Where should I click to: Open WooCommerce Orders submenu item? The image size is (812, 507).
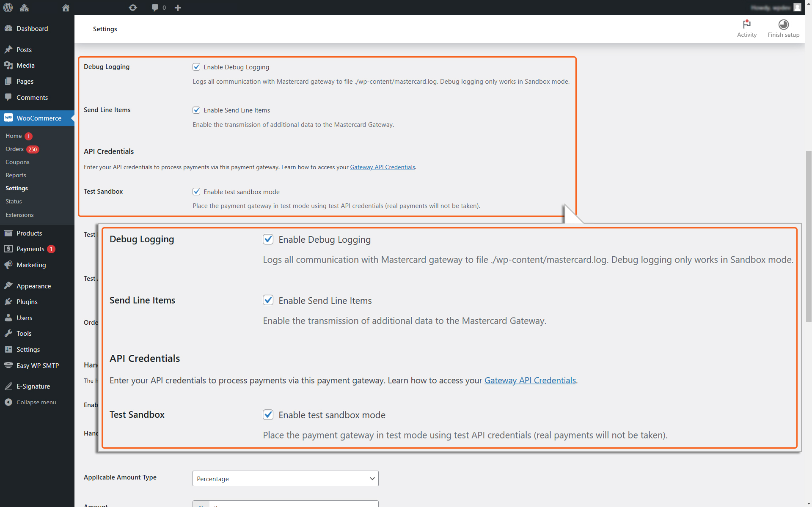click(14, 149)
